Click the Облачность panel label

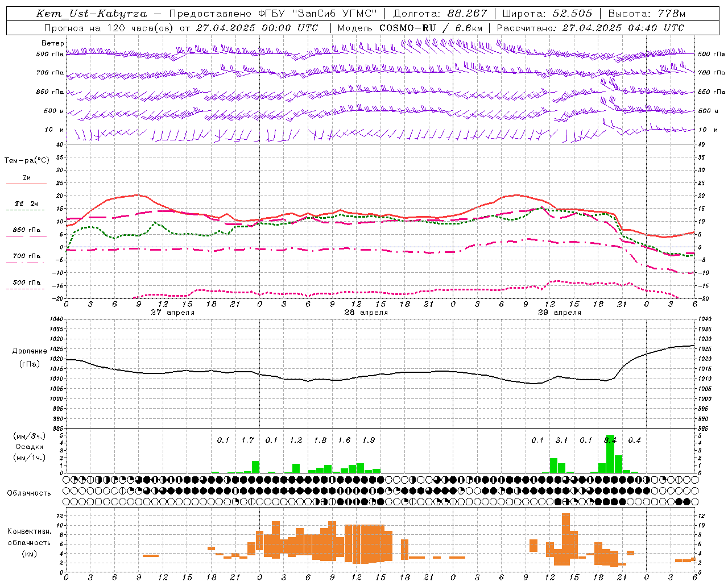click(x=29, y=493)
